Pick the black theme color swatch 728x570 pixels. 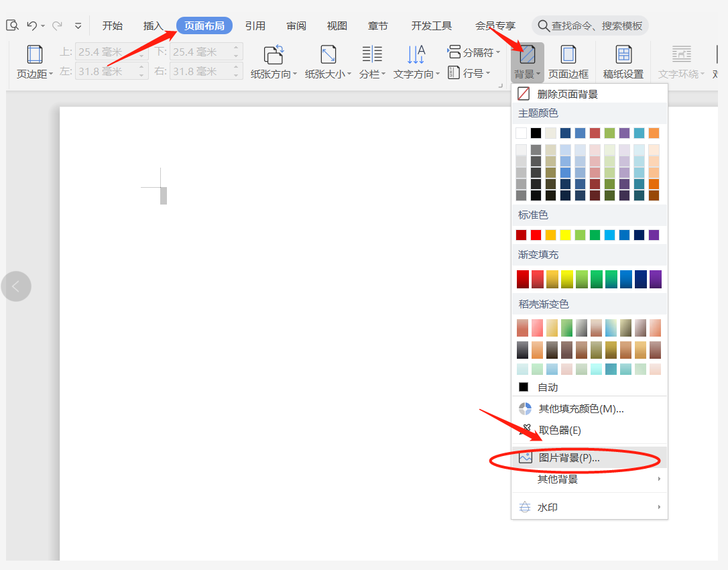pyautogui.click(x=536, y=133)
